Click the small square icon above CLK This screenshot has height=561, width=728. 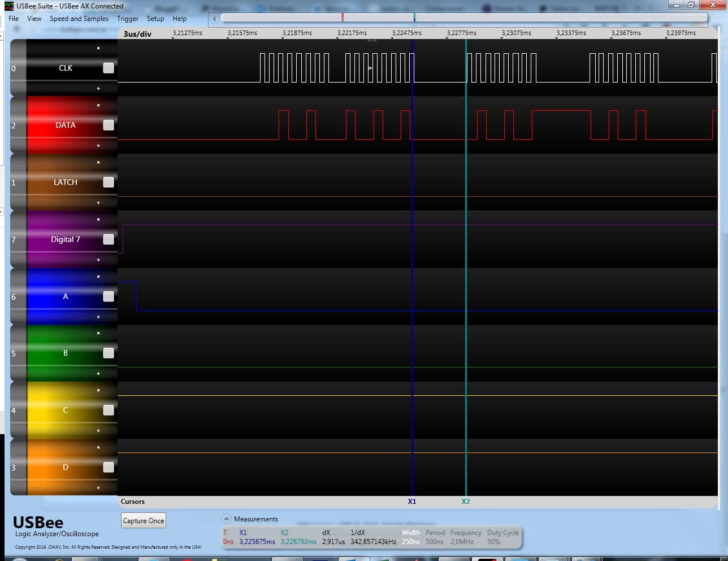click(98, 48)
